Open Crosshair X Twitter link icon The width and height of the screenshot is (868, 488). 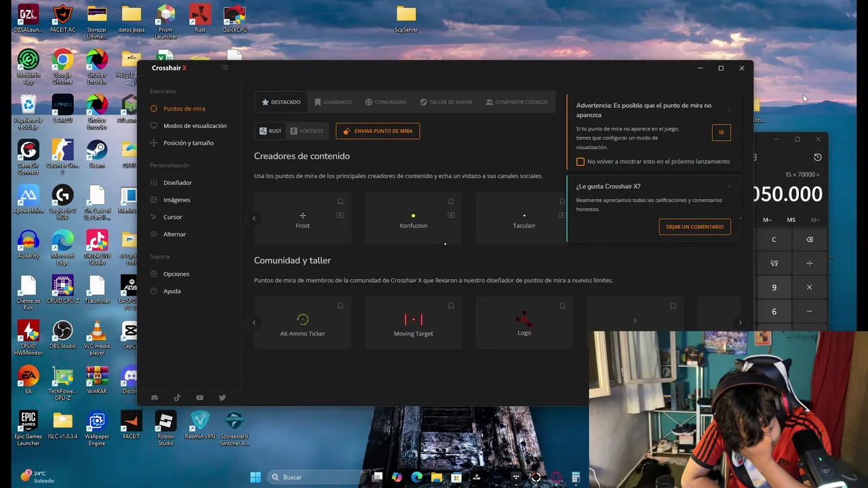(222, 398)
